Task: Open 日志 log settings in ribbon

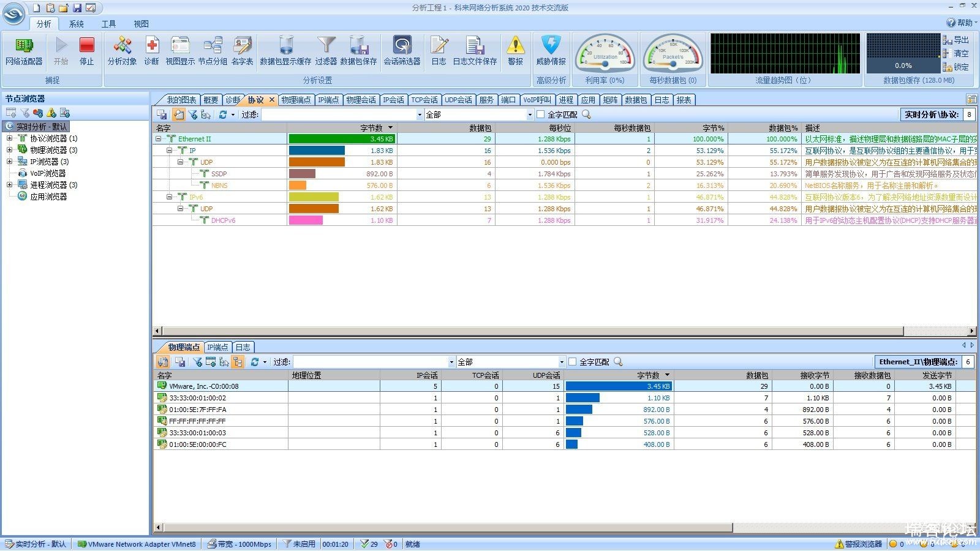Action: tap(439, 51)
